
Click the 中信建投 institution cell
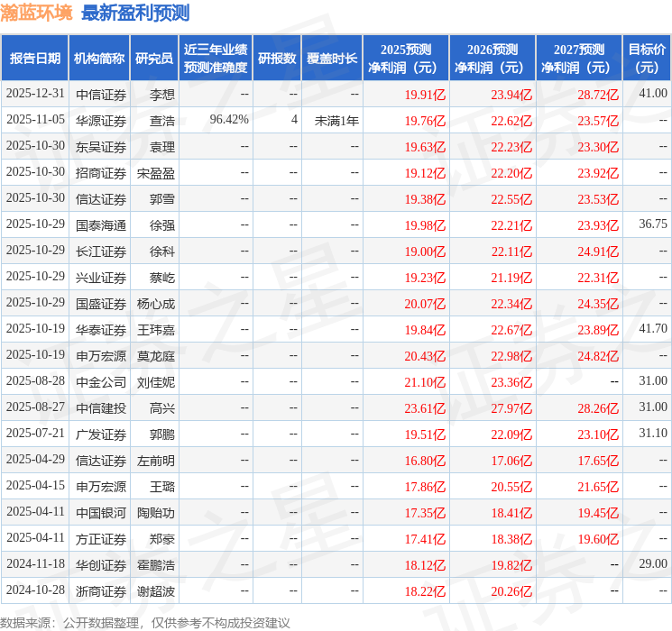coord(101,408)
